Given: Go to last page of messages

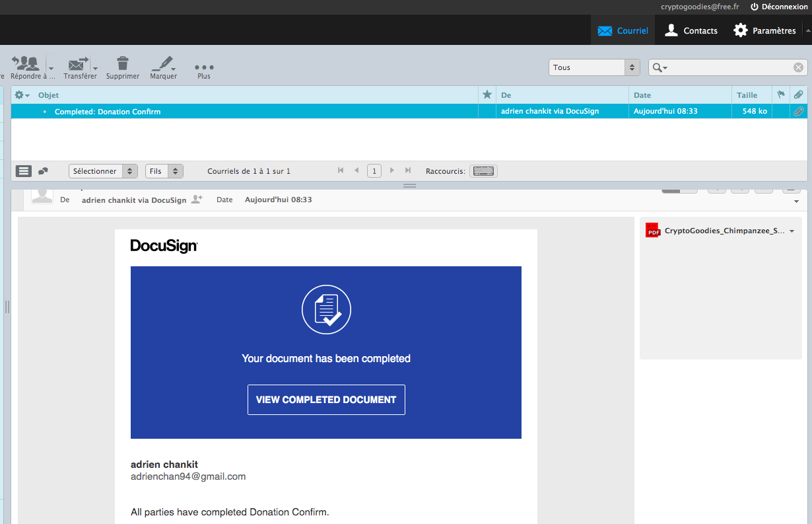Looking at the screenshot, I should [x=408, y=170].
